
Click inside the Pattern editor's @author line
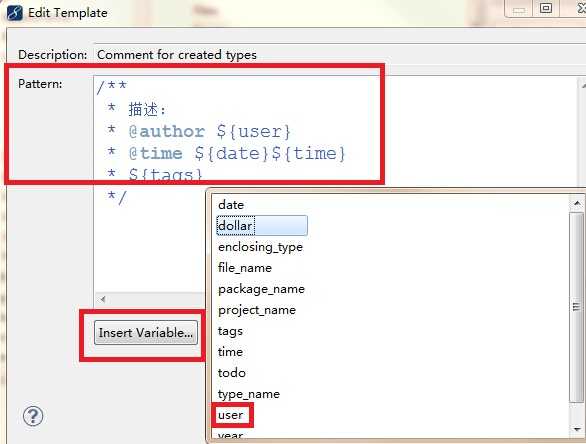[x=199, y=131]
